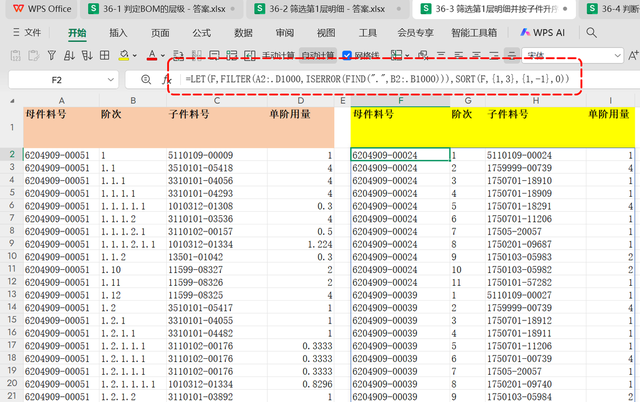Image resolution: width=640 pixels, height=402 pixels.
Task: Click 手动计算 manual calculation button
Action: (278, 55)
